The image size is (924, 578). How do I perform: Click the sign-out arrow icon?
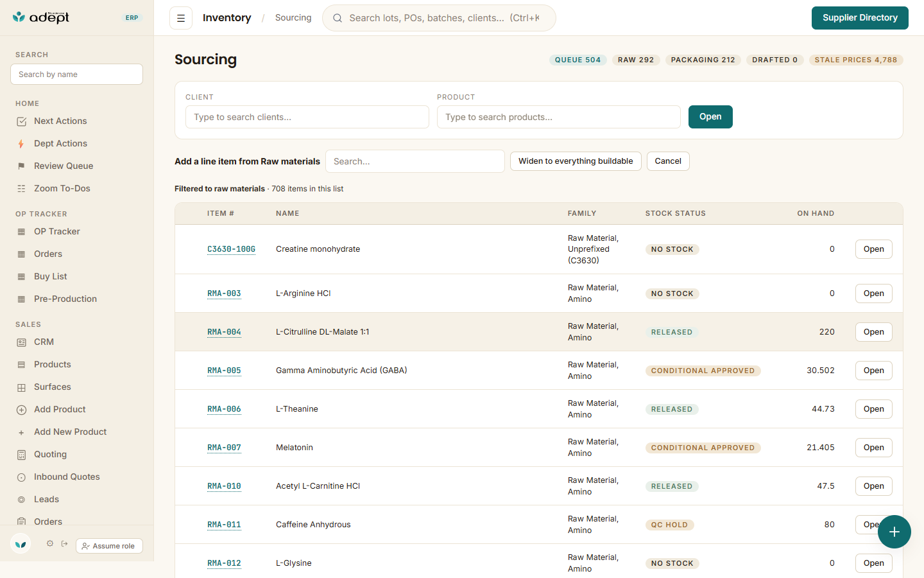[x=64, y=543]
